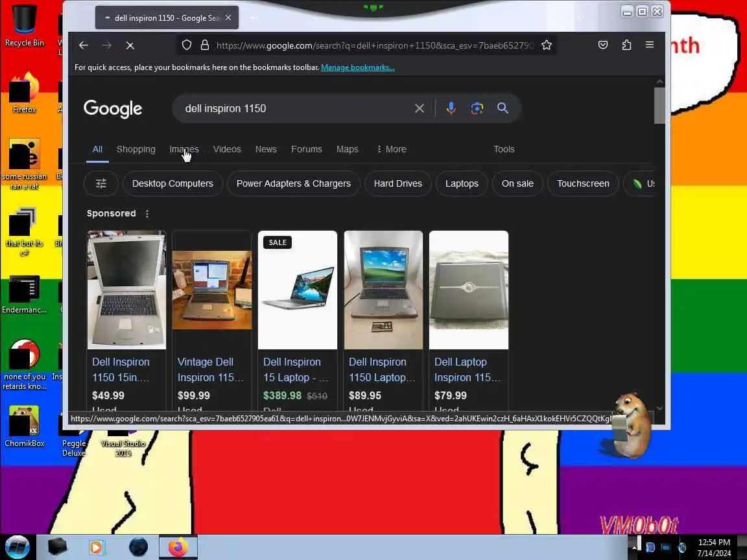
Task: Submit search with magnifier icon
Action: (503, 109)
